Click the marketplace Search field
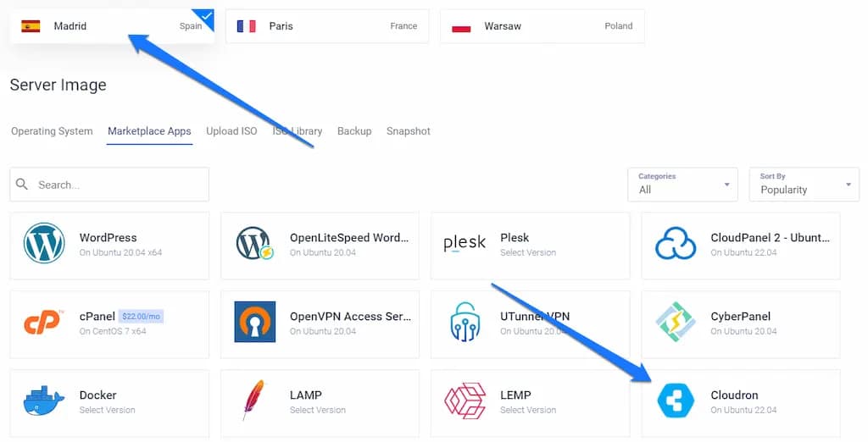The width and height of the screenshot is (868, 442). (x=109, y=185)
